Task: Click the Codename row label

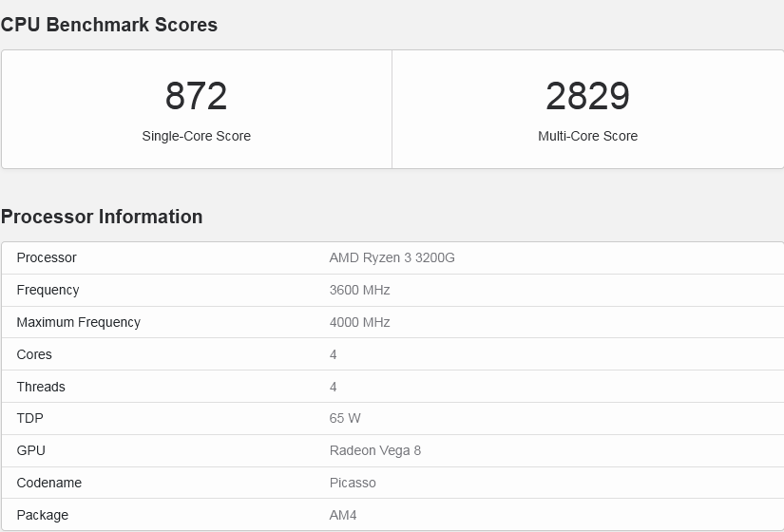Action: pyautogui.click(x=49, y=483)
